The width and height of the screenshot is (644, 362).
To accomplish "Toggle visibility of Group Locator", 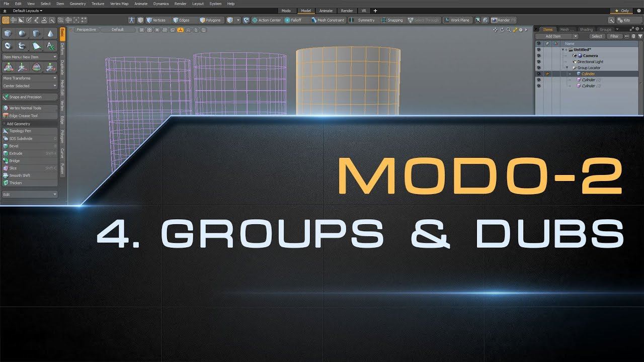I will click(538, 68).
